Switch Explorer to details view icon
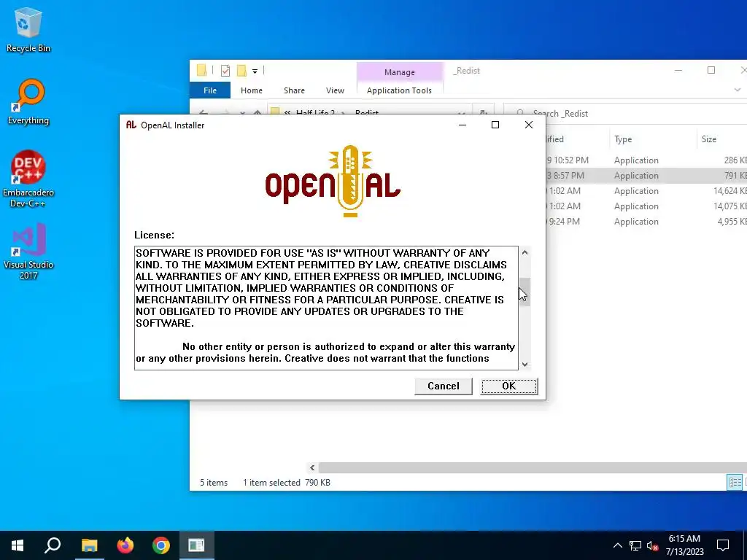 [734, 483]
